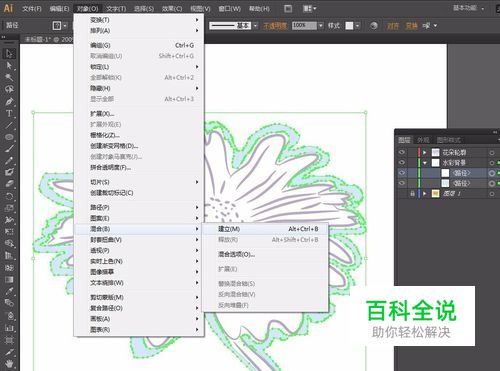Click the target circle of 花朵轮廓 layer

click(x=492, y=153)
